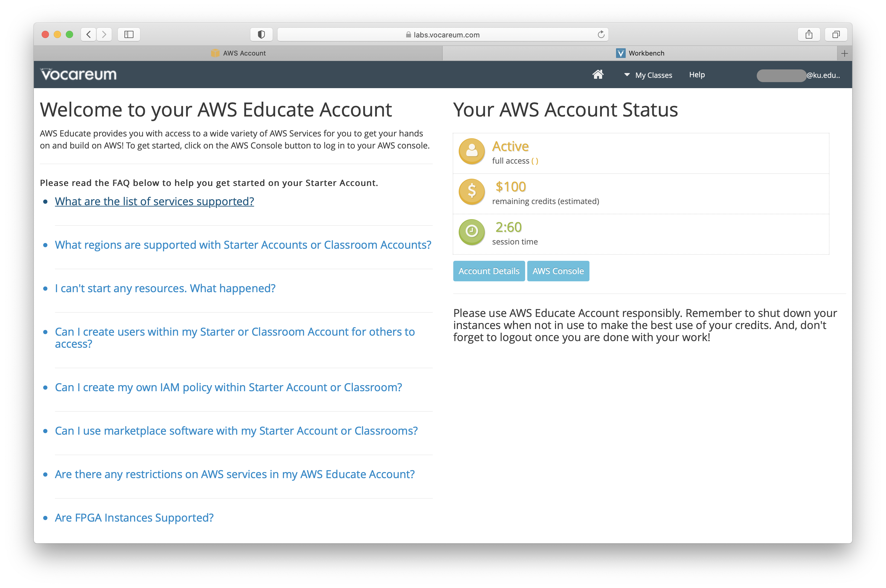The image size is (886, 588).
Task: Toggle the Safari sidebar button
Action: point(129,34)
